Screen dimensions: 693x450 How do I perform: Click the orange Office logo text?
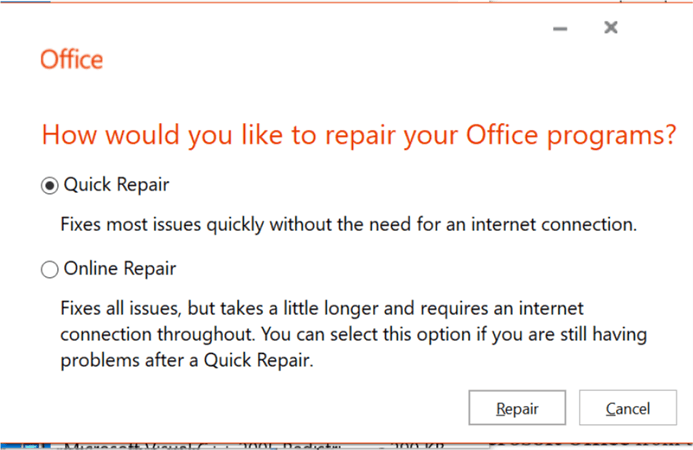pyautogui.click(x=72, y=60)
